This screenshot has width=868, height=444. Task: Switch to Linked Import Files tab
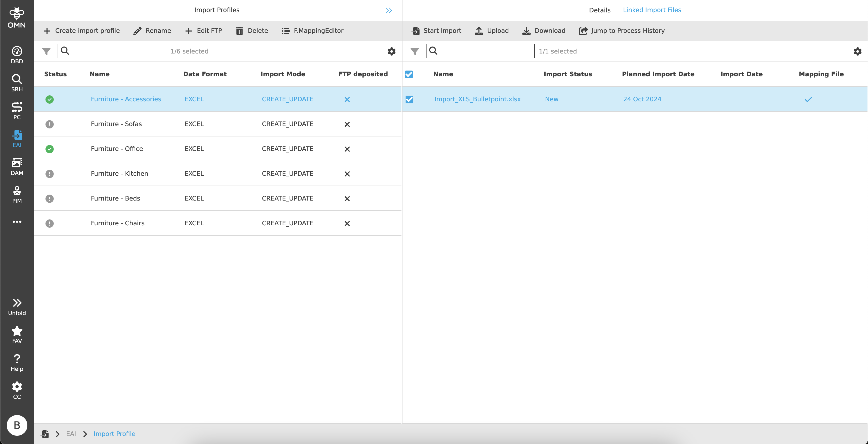click(x=652, y=10)
